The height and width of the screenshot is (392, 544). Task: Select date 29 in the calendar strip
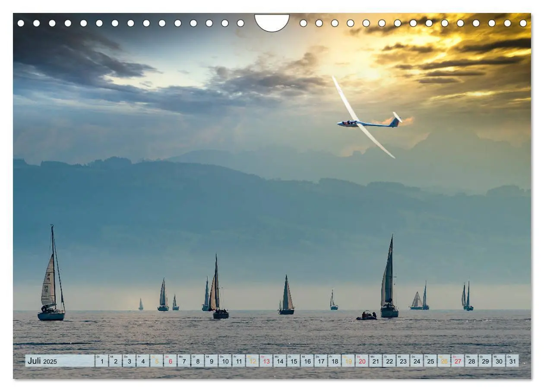(x=485, y=361)
